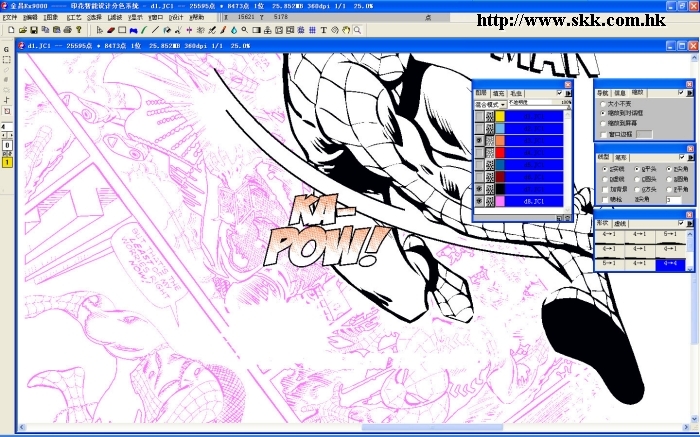
Task: Select the Hand pan tool
Action: pyautogui.click(x=346, y=30)
